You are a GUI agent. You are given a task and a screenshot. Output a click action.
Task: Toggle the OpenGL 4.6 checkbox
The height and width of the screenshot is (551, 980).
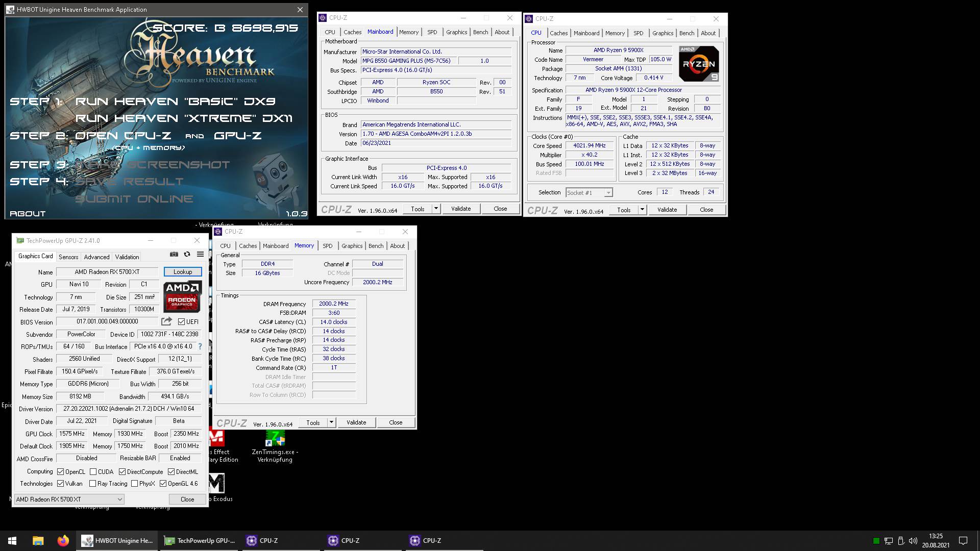(x=163, y=484)
